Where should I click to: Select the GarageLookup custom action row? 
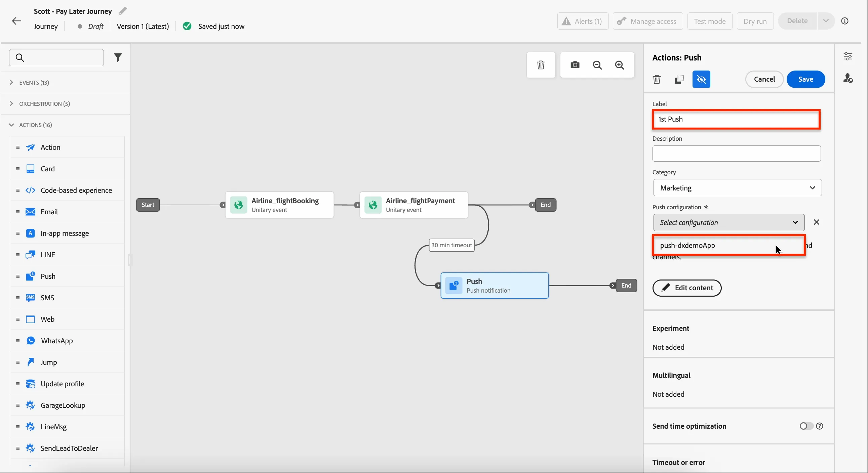[x=67, y=405]
